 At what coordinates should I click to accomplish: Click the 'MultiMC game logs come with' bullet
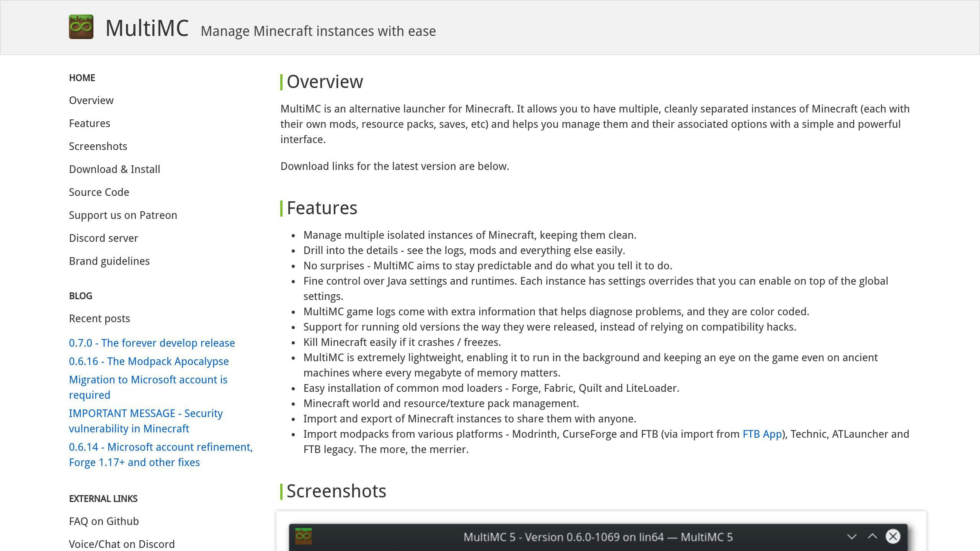pyautogui.click(x=556, y=311)
